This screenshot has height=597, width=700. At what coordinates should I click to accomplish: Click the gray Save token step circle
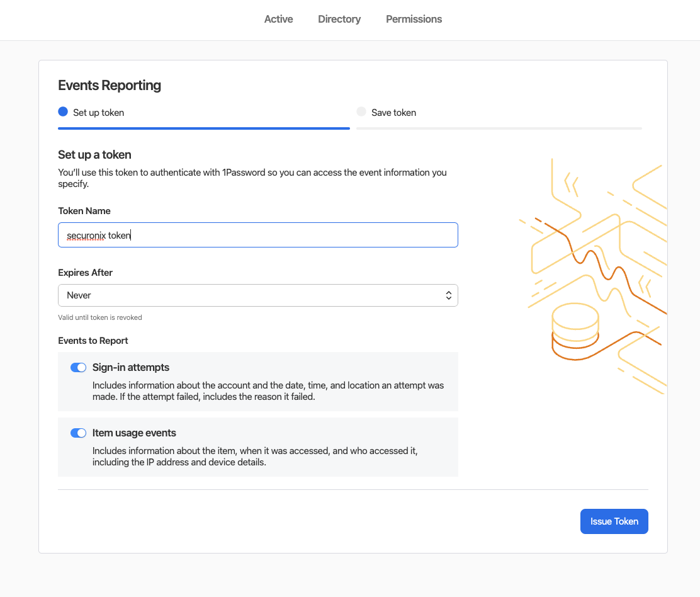click(361, 112)
